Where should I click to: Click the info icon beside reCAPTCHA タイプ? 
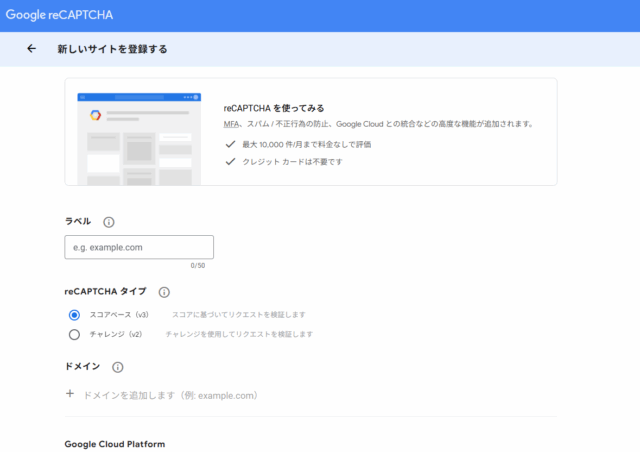(164, 292)
